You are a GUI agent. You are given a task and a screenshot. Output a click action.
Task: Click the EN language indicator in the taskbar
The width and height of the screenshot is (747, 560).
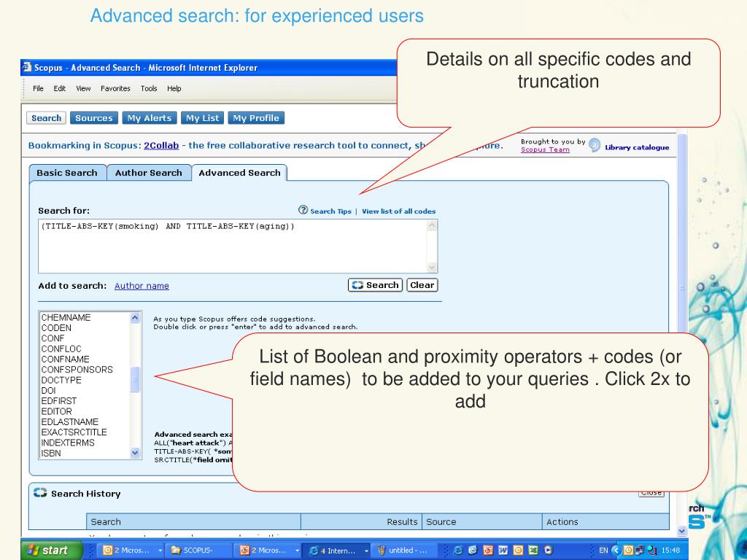click(x=603, y=551)
